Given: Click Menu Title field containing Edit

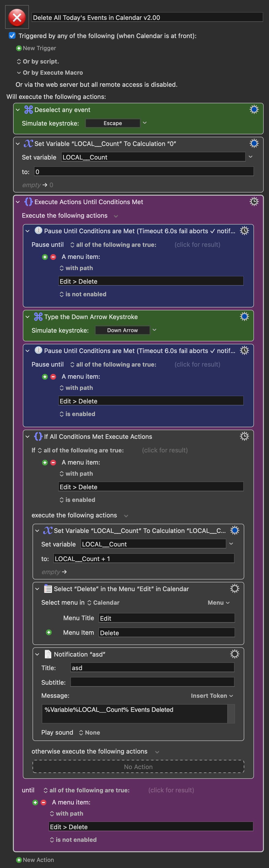Looking at the screenshot, I should click(x=166, y=618).
